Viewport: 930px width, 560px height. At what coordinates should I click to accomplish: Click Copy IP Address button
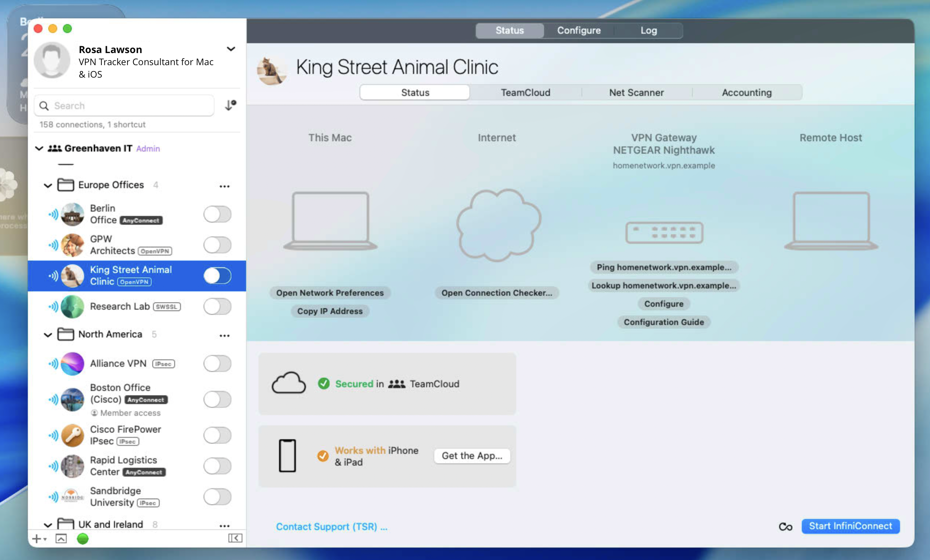[330, 311]
